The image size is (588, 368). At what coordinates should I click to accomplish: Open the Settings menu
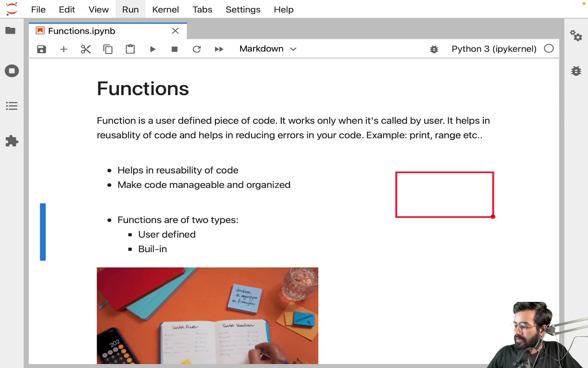pyautogui.click(x=243, y=10)
